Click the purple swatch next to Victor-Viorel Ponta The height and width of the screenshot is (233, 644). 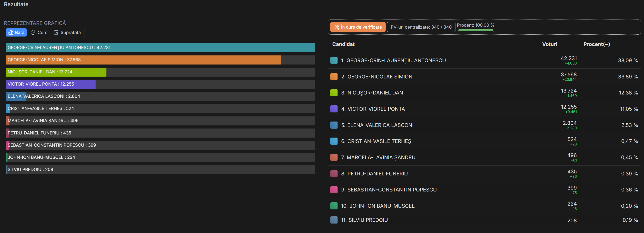click(334, 109)
